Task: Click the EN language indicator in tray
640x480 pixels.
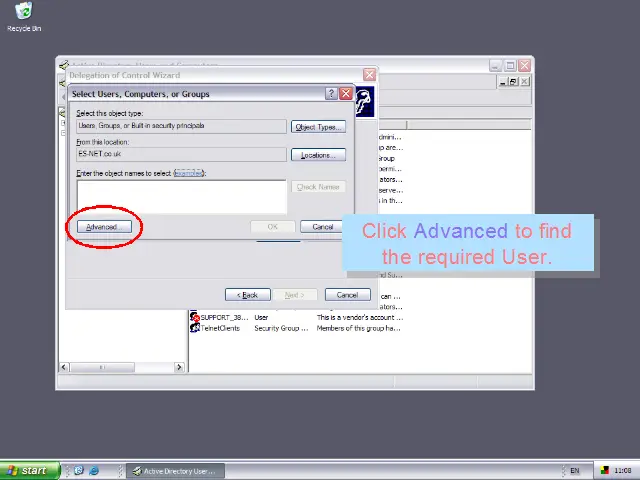Action: pos(574,470)
